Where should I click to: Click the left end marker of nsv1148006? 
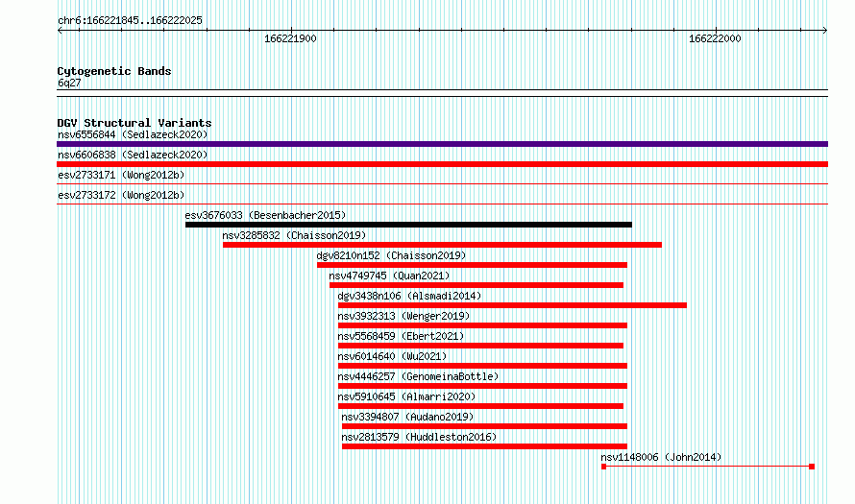click(603, 467)
